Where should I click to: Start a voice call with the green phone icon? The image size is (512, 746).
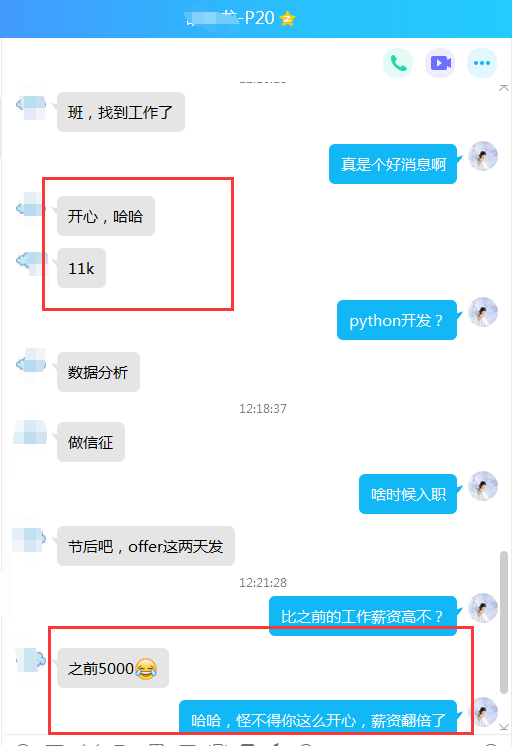click(x=398, y=63)
